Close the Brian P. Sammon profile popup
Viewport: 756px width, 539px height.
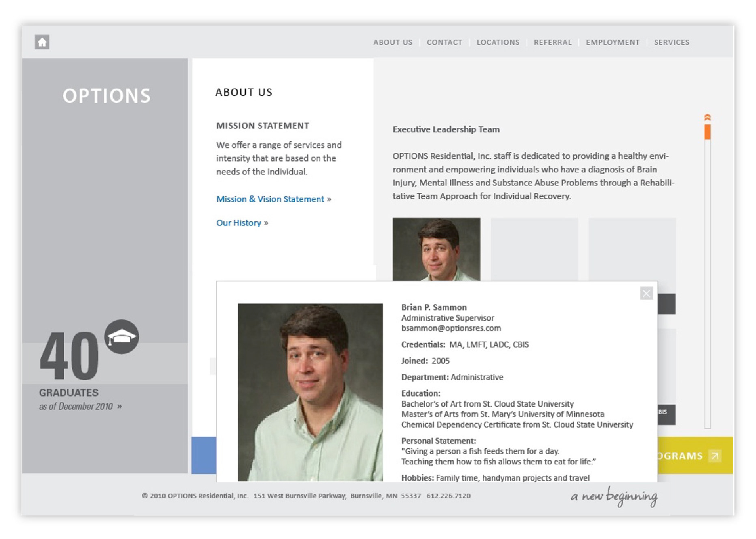point(646,293)
